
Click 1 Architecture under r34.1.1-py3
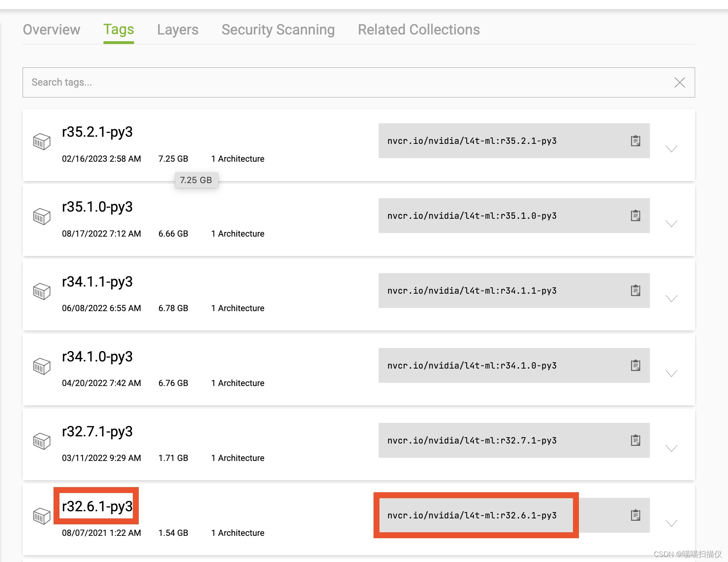(238, 308)
